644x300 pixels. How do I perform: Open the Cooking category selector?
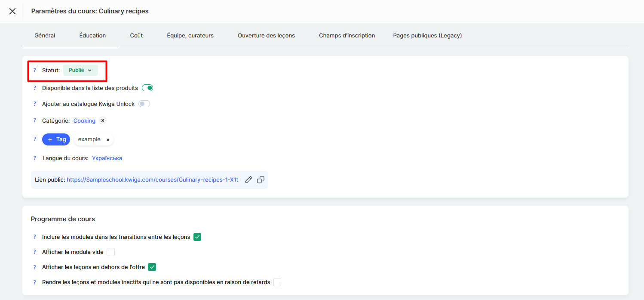pos(84,121)
